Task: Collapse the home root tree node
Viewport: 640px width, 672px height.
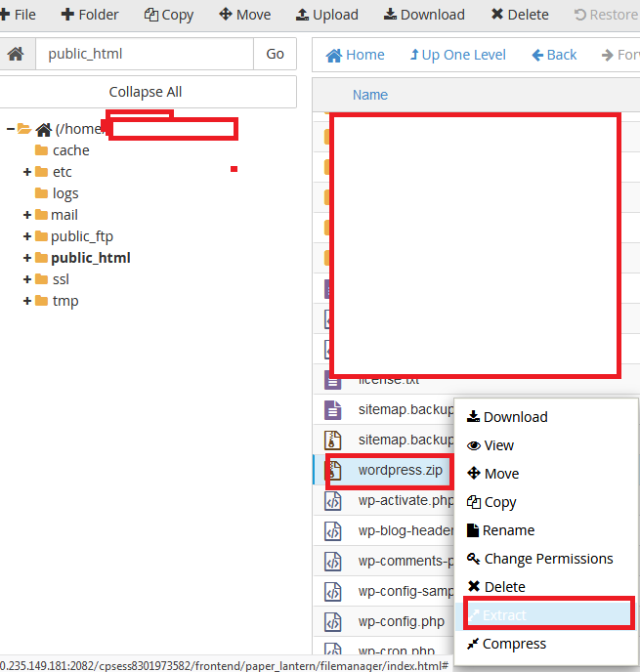Action: 10,129
